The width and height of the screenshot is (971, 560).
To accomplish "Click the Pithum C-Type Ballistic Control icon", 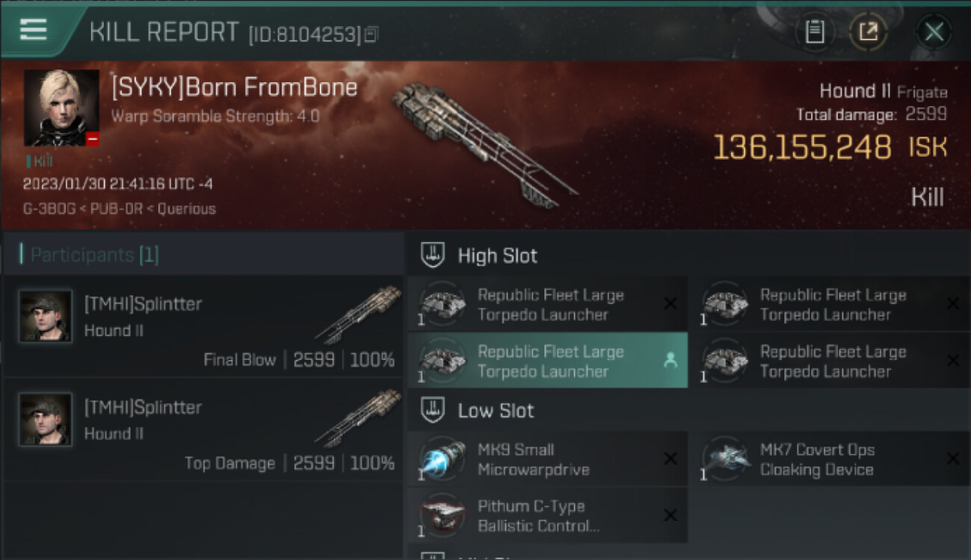I will tap(442, 516).
